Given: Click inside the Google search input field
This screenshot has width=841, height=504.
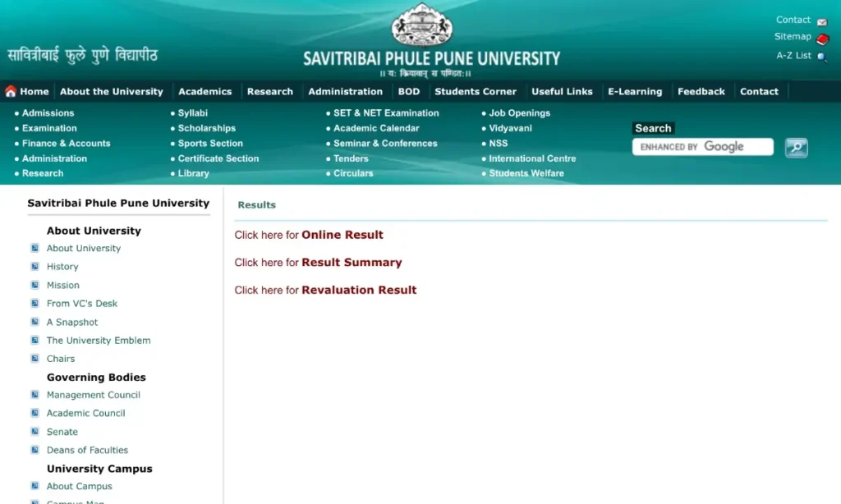Looking at the screenshot, I should coord(702,147).
